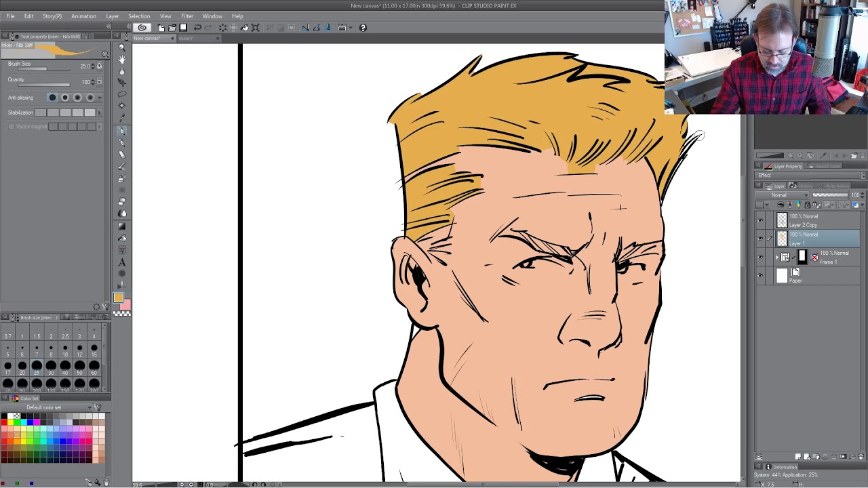
Task: Select the Hand move tool
Action: (x=122, y=59)
